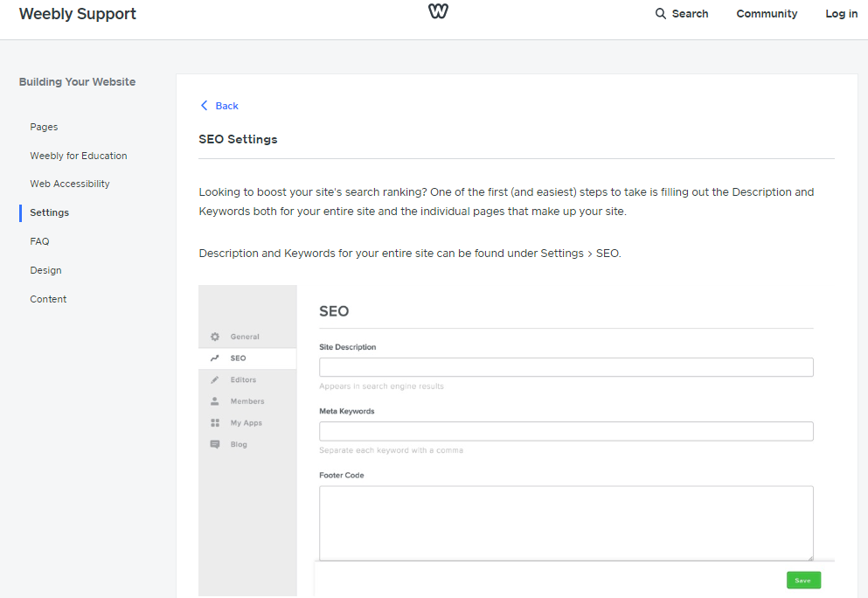Open Weebly for Education section
This screenshot has height=598, width=868.
click(x=79, y=156)
